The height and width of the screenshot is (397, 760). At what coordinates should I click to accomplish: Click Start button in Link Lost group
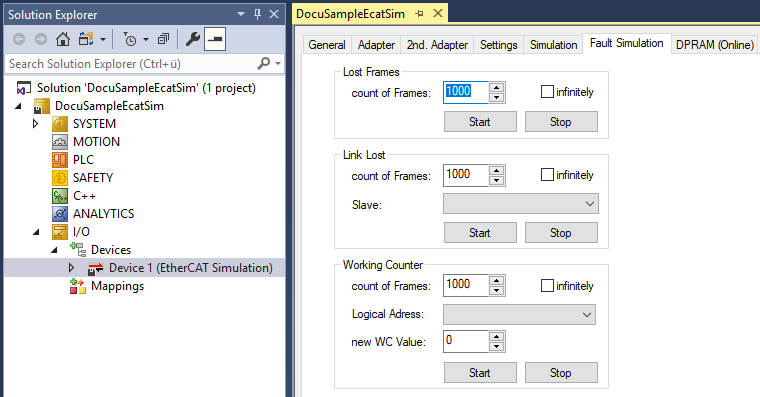click(x=480, y=233)
